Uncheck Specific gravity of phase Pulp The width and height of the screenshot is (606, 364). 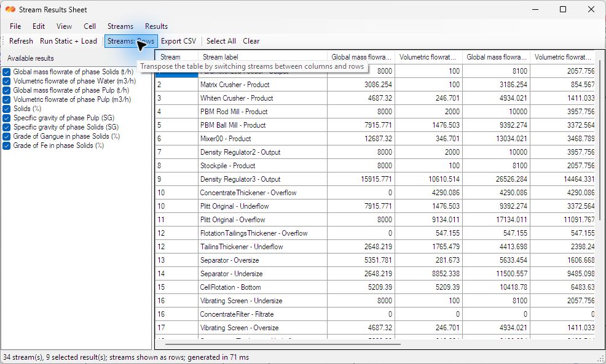7,118
